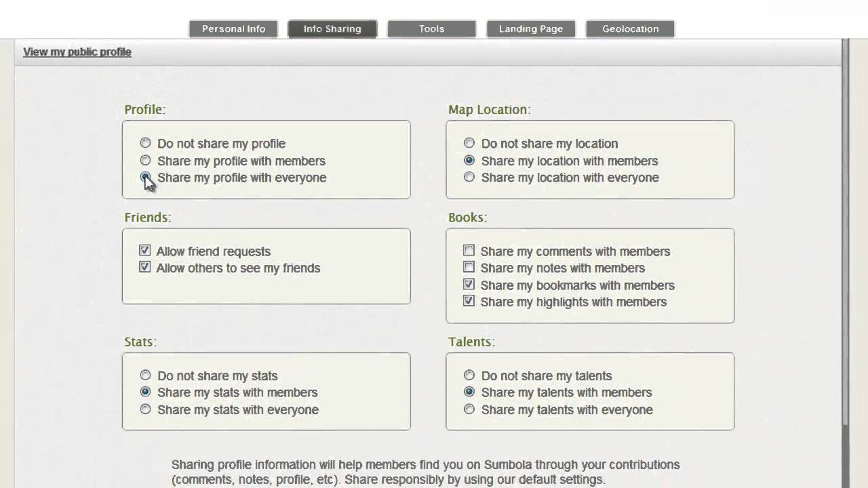Screen dimensions: 868x488
Task: Click the Stats: section heading
Action: tap(140, 342)
